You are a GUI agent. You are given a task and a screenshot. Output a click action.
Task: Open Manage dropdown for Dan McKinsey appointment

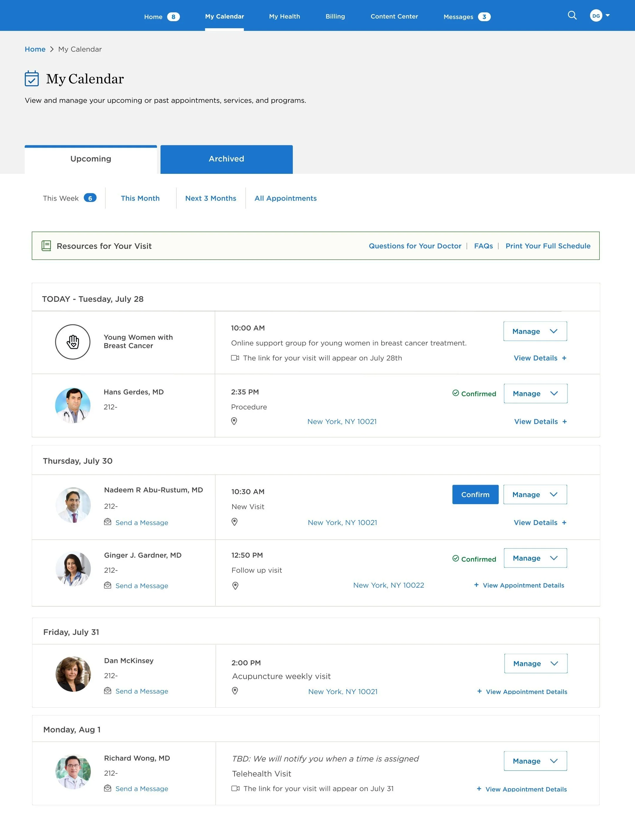[536, 664]
